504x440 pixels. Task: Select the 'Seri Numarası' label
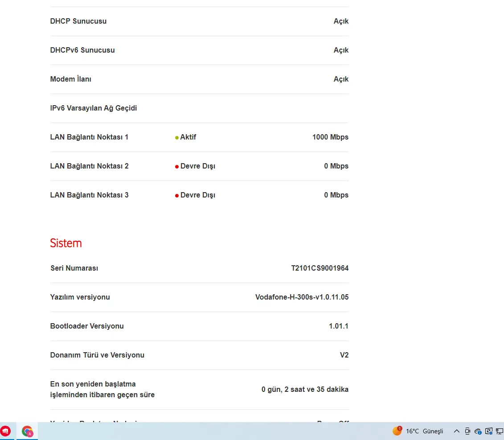click(x=74, y=268)
